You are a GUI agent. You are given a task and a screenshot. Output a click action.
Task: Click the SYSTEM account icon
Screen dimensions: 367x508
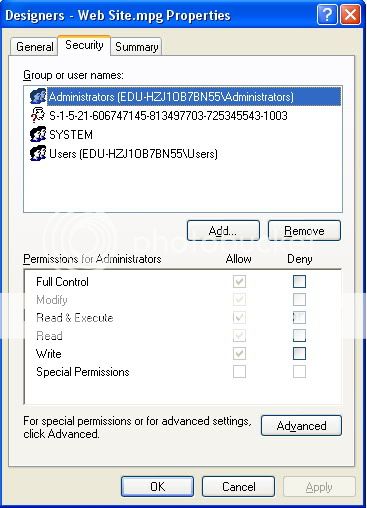point(38,135)
